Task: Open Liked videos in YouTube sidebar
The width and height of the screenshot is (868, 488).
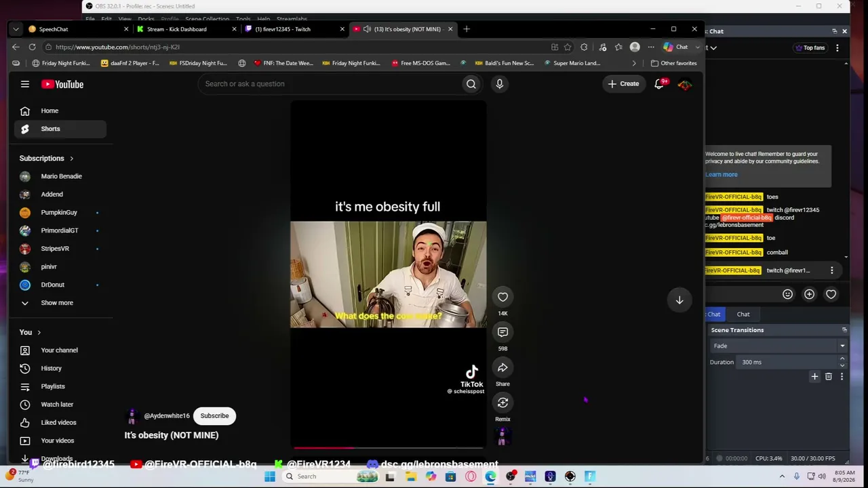Action: pos(60,423)
